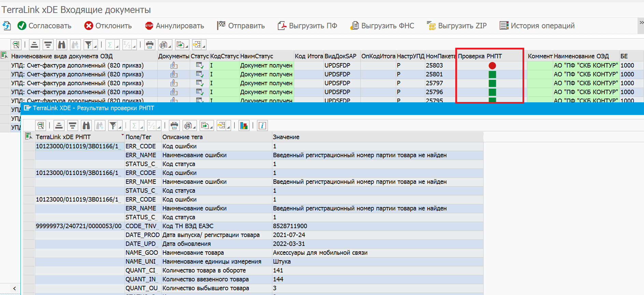Screen dimensions: 644x295
Task: Click the green РНПТ check indicator for package 25801
Action: click(x=492, y=74)
